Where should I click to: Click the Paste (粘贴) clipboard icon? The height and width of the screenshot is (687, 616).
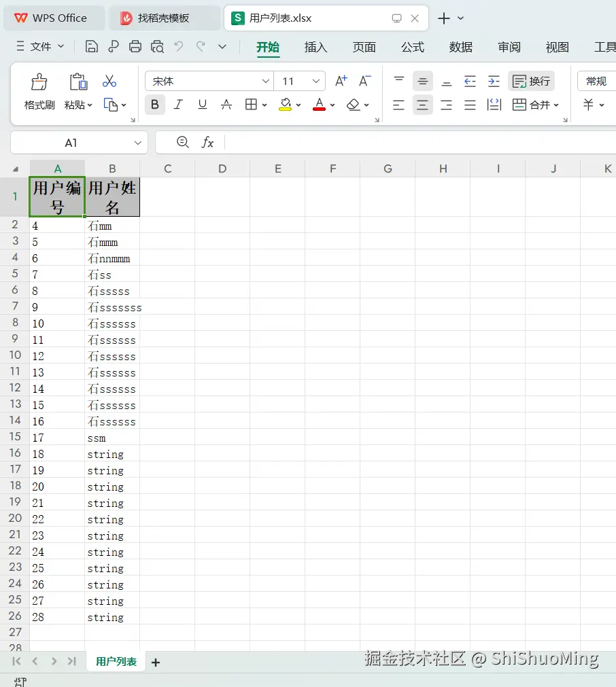click(78, 82)
